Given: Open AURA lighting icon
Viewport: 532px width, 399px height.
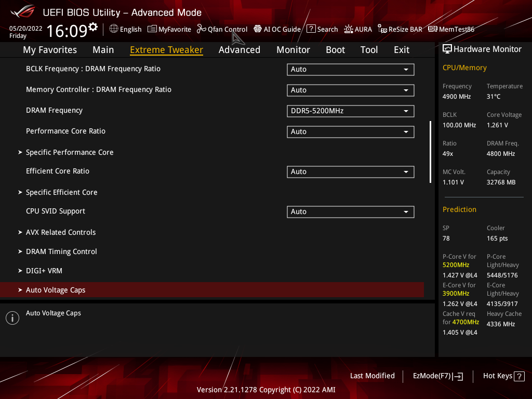Looking at the screenshot, I should tap(349, 29).
